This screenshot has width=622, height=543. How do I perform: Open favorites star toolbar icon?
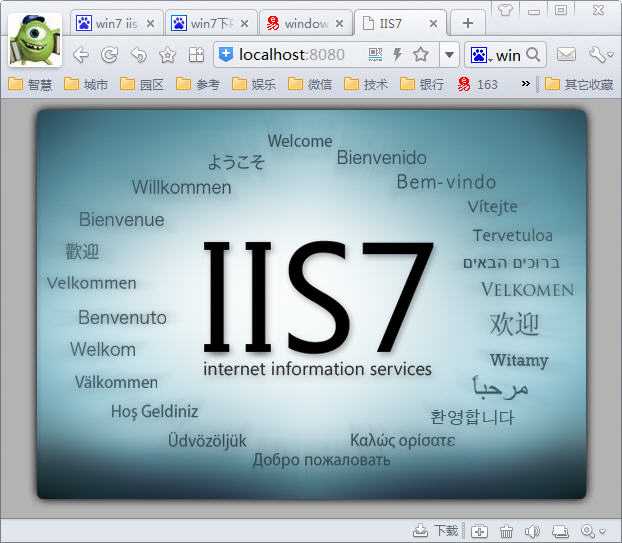(x=167, y=55)
